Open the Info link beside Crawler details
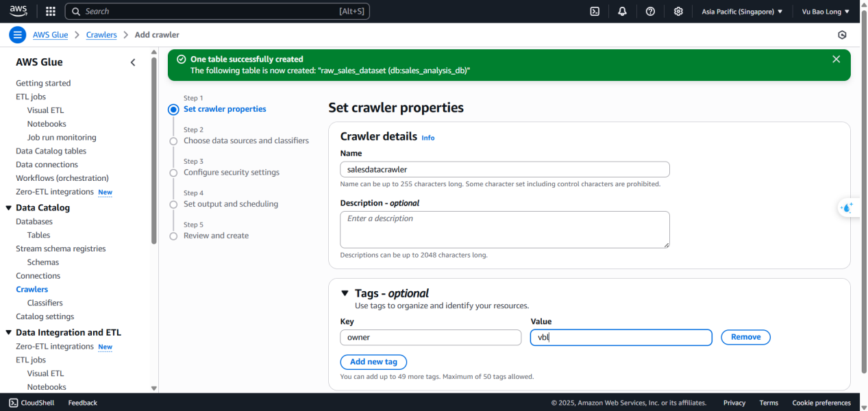Viewport: 868px width, 411px height. tap(428, 138)
